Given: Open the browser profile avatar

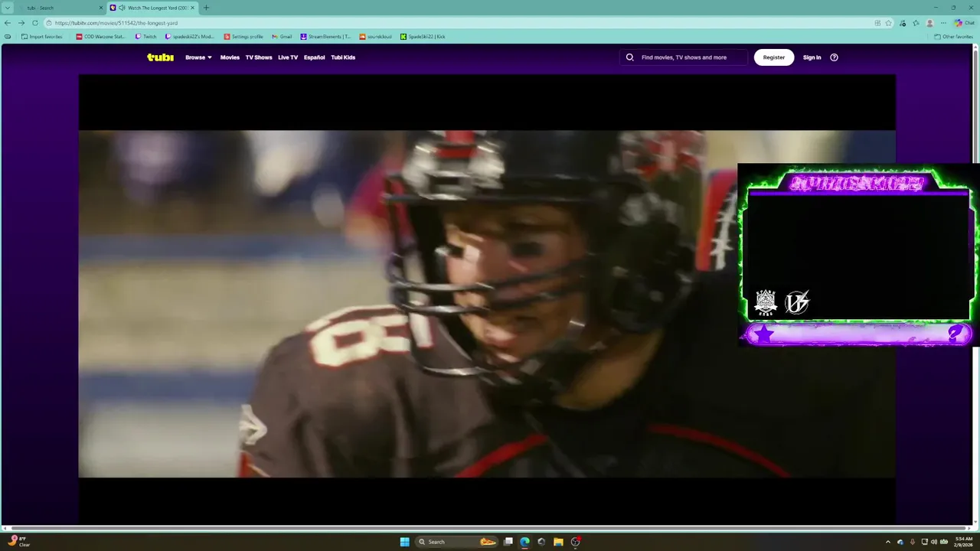Looking at the screenshot, I should [x=930, y=23].
